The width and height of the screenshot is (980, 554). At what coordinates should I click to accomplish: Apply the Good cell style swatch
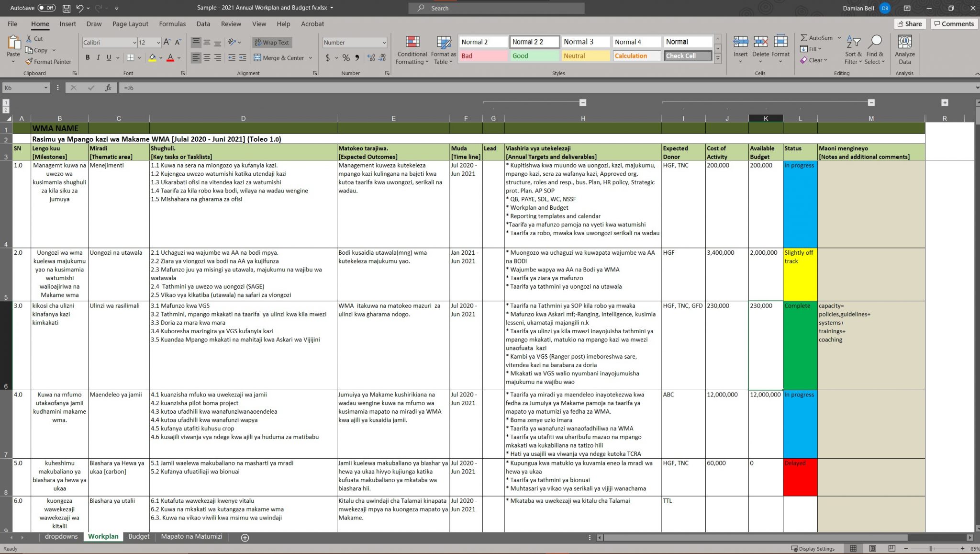534,56
